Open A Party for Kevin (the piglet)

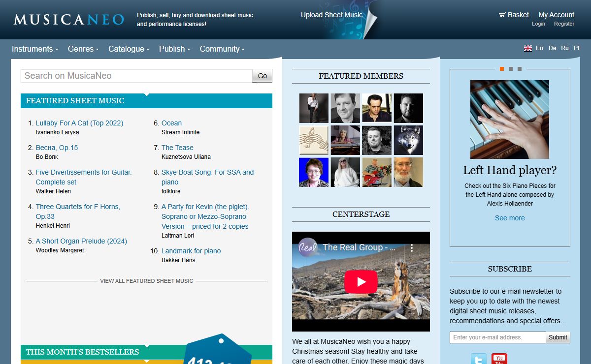[x=205, y=216]
